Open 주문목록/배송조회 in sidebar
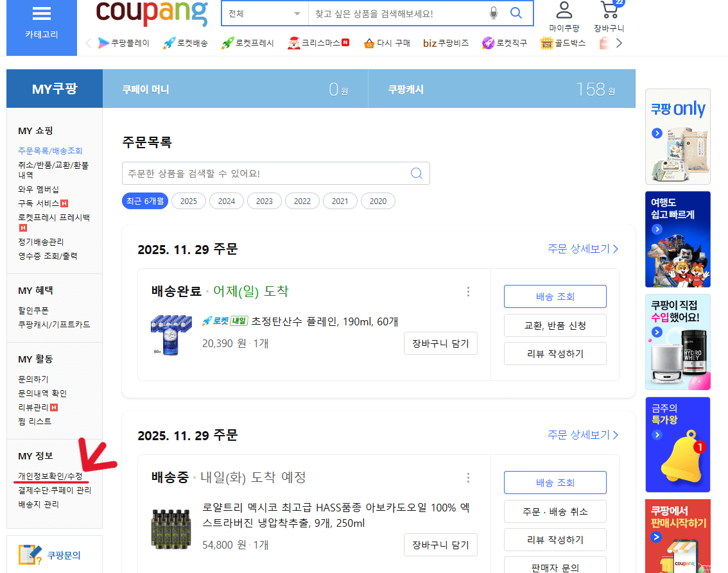Screen dimensions: 728x573 point(50,151)
